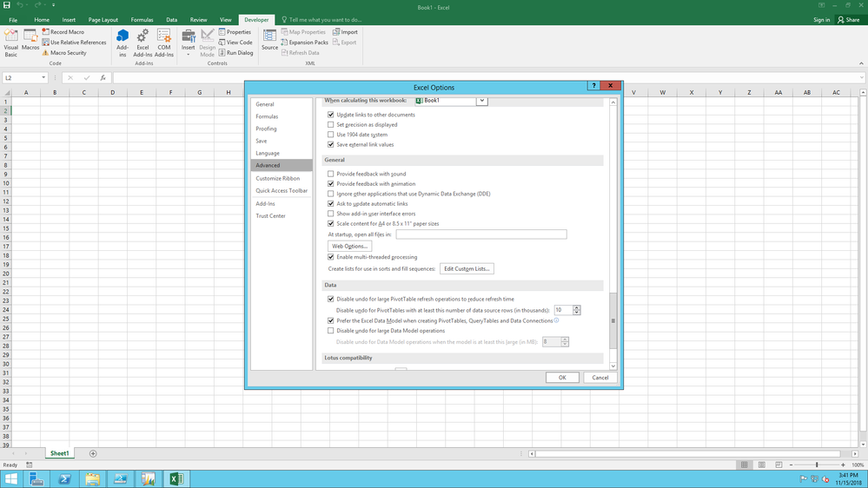Image resolution: width=868 pixels, height=488 pixels.
Task: Toggle Scale content for A4 paper sizes
Action: click(x=331, y=224)
